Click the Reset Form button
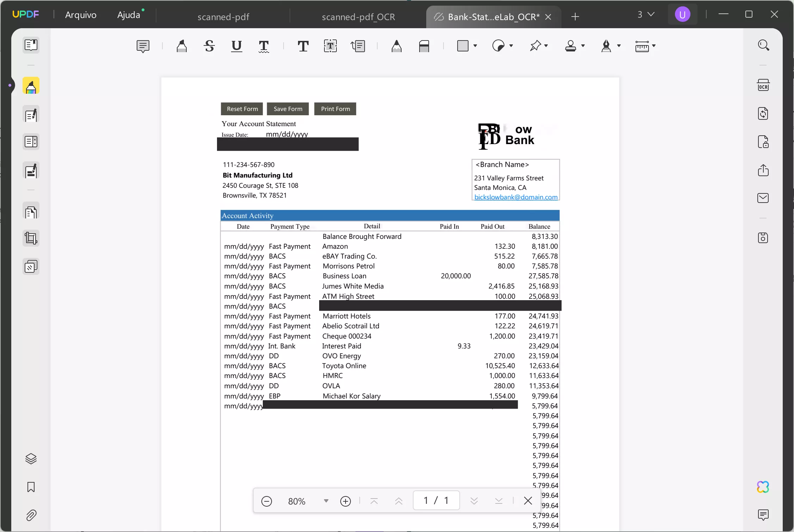This screenshot has height=532, width=794. 242,109
